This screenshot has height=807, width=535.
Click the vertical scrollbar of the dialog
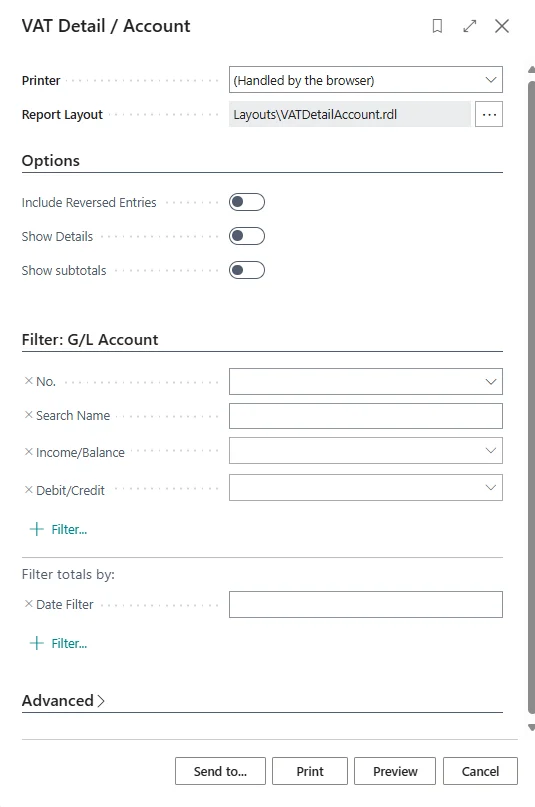531,396
